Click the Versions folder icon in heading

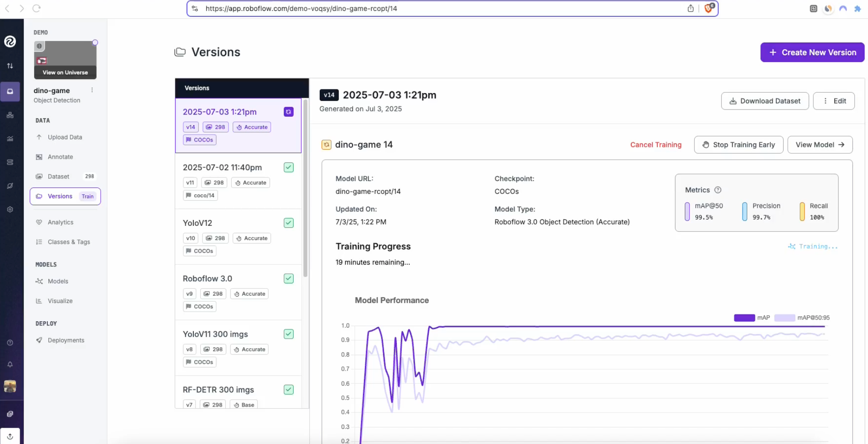(180, 52)
